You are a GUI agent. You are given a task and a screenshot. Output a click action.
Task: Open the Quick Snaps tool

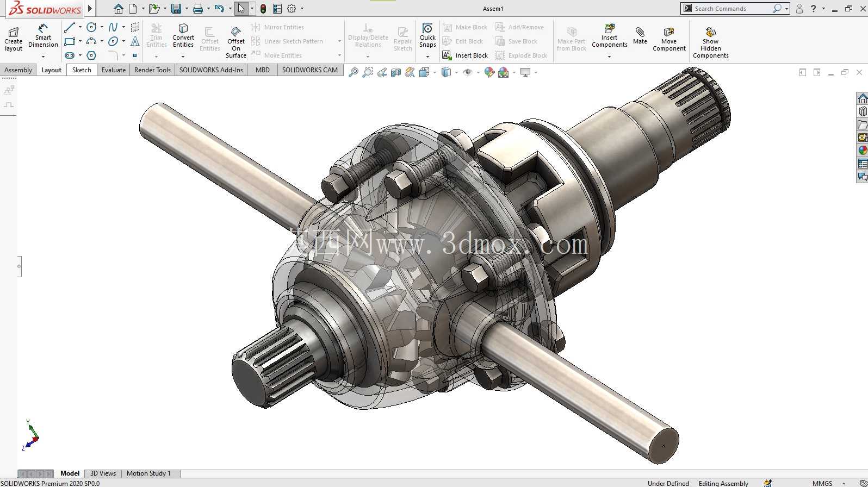point(427,36)
